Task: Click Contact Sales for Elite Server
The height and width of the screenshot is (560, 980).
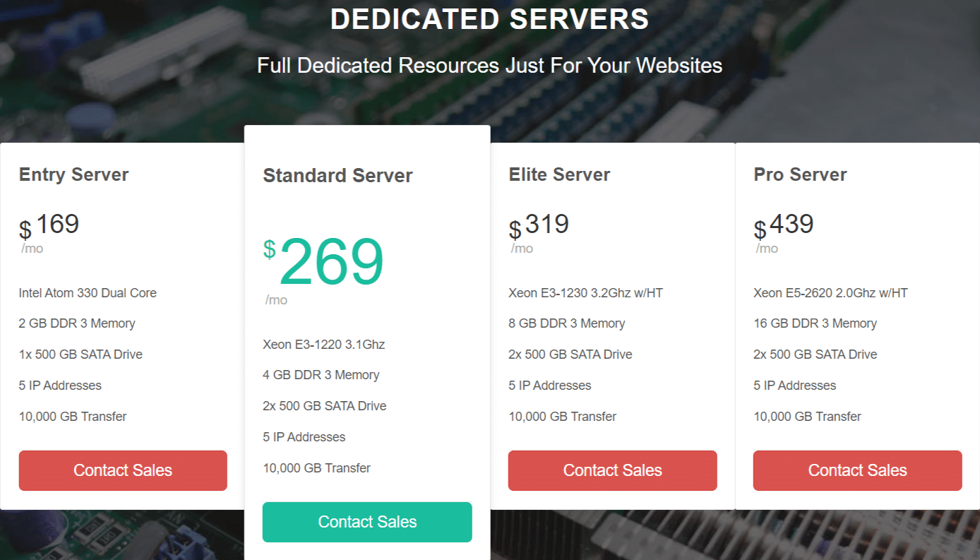Action: (613, 470)
